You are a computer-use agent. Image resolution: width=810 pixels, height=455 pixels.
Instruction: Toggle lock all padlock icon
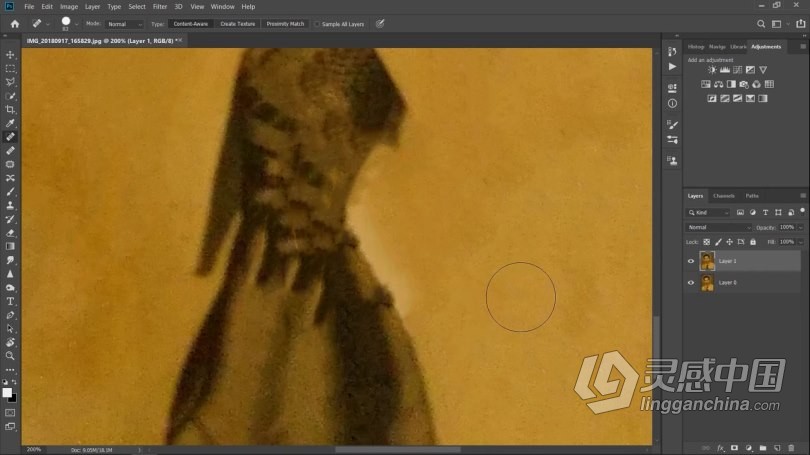(x=753, y=242)
